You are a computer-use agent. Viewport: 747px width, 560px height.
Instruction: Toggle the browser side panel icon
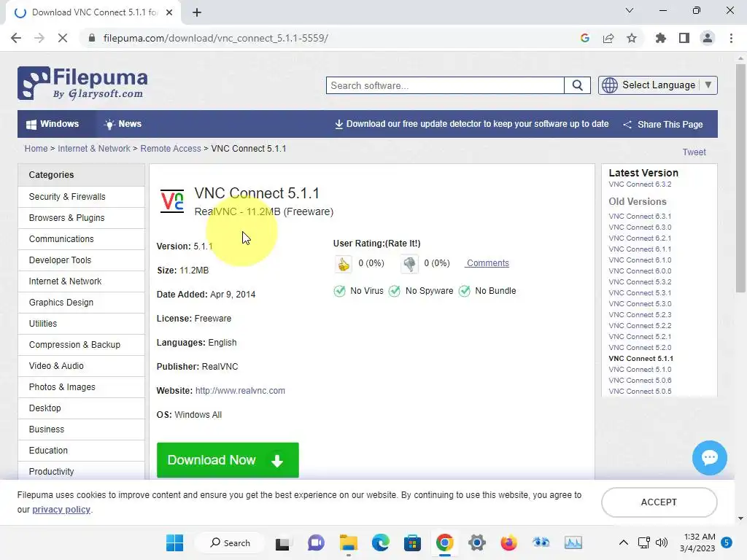(x=684, y=38)
